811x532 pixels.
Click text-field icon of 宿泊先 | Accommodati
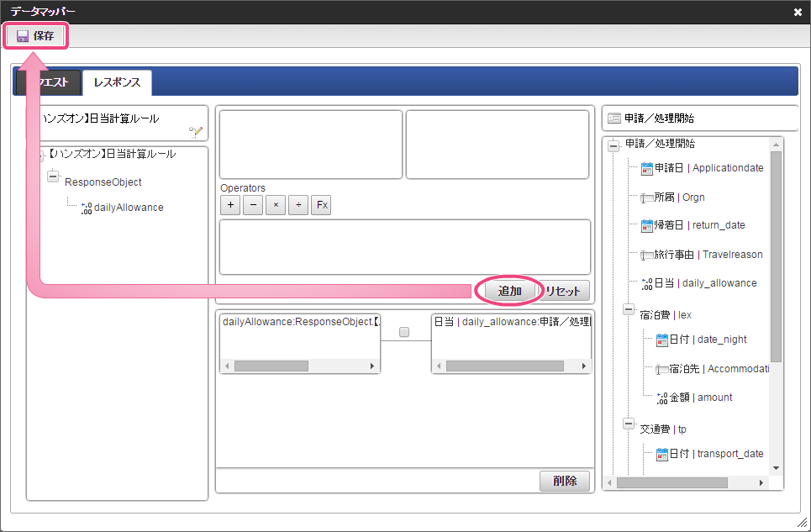(x=661, y=370)
